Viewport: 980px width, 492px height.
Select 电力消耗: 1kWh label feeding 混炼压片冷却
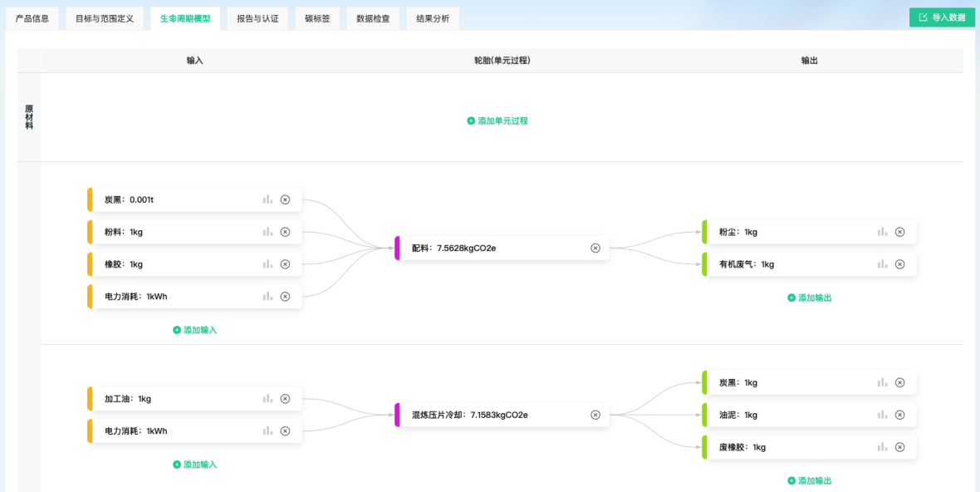(135, 430)
